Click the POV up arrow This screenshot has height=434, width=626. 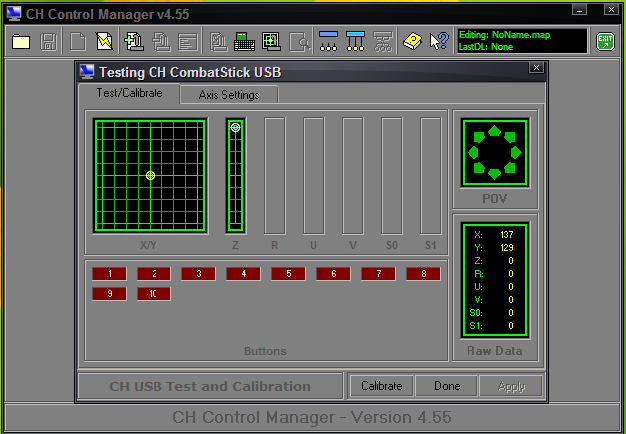point(495,131)
